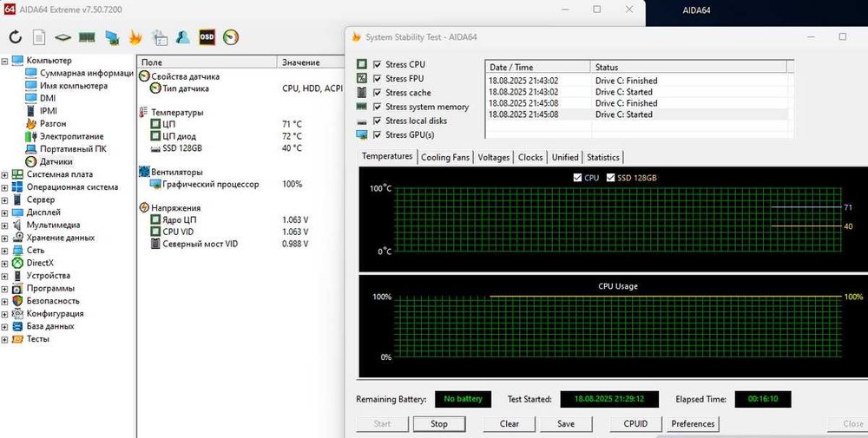Expand the Конфигурация tree node

point(4,314)
